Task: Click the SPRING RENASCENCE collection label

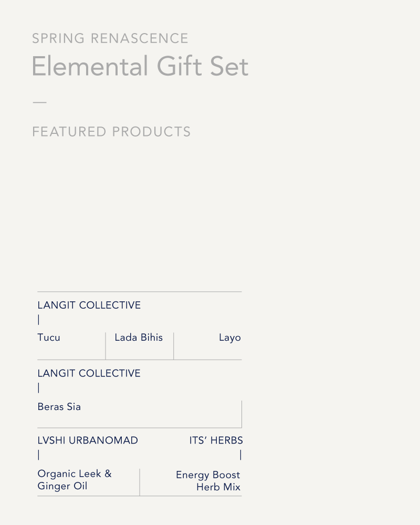Action: tap(110, 38)
